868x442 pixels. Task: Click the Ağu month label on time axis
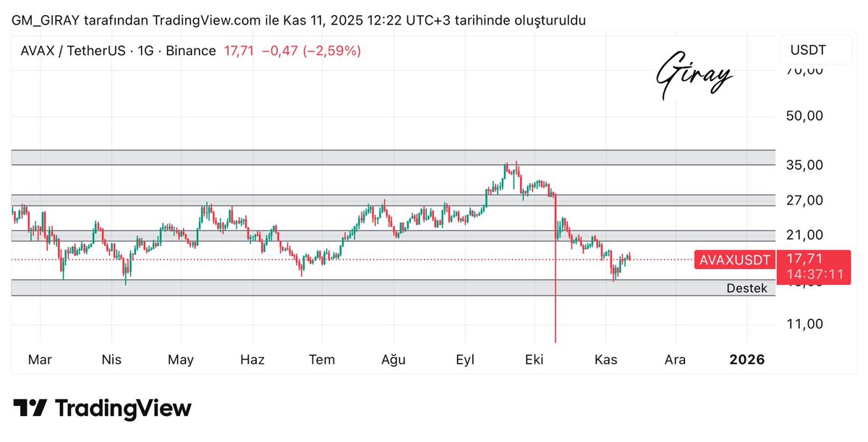[x=393, y=360]
